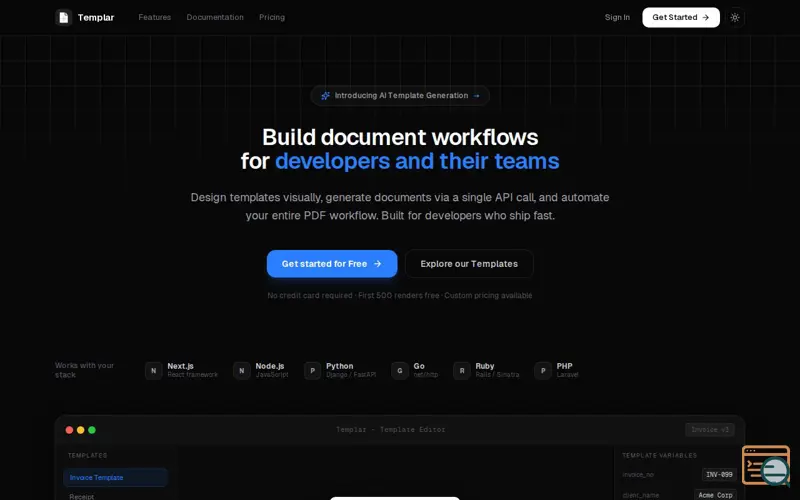
Task: Click the 'TEMPLATE VARIABLES' heading
Action: click(x=659, y=455)
